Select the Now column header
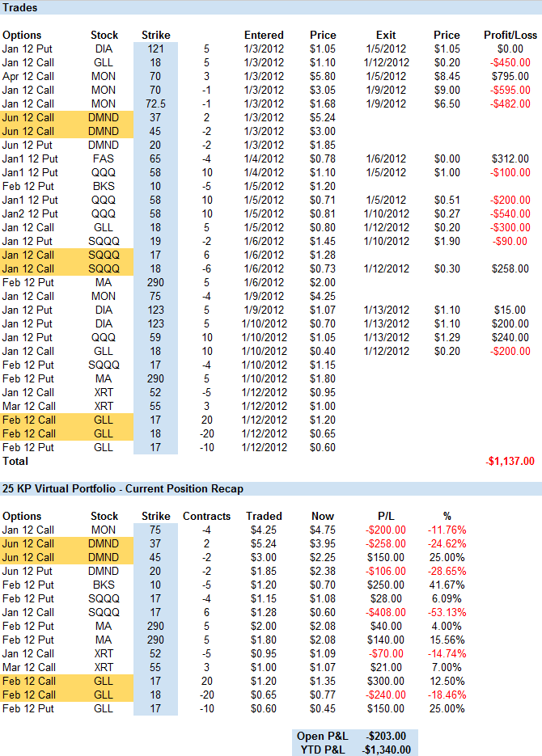Image resolution: width=542 pixels, height=756 pixels. pyautogui.click(x=323, y=516)
